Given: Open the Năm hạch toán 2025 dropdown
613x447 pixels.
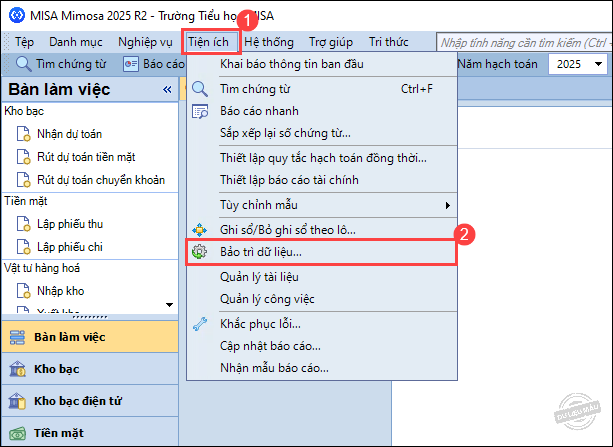Looking at the screenshot, I should click(x=598, y=64).
